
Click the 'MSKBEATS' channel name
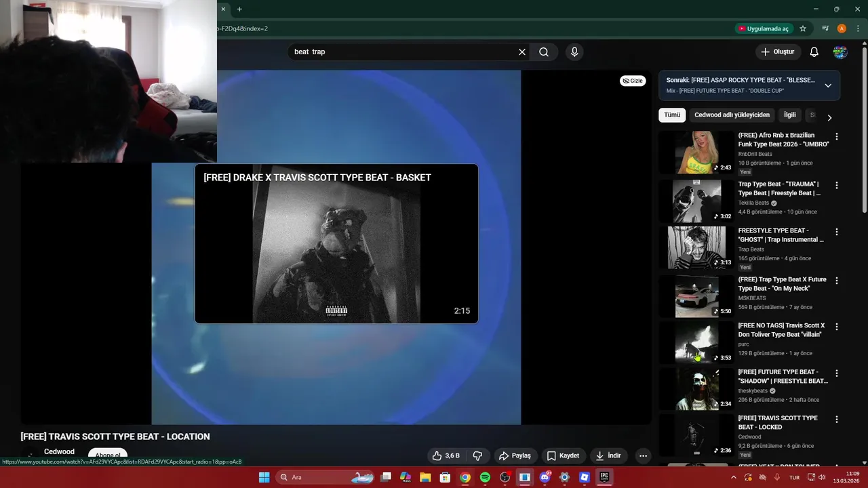(752, 298)
